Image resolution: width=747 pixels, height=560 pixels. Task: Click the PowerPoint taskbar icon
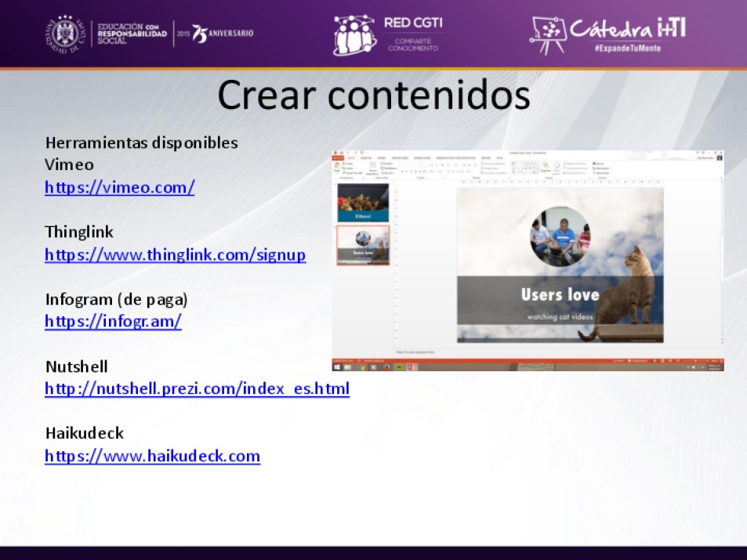411,367
